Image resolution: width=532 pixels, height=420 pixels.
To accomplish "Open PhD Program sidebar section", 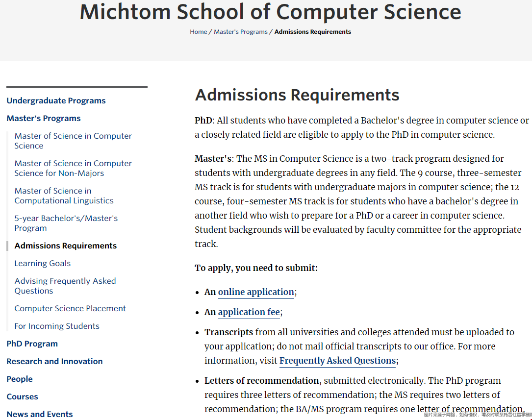I will 32,344.
